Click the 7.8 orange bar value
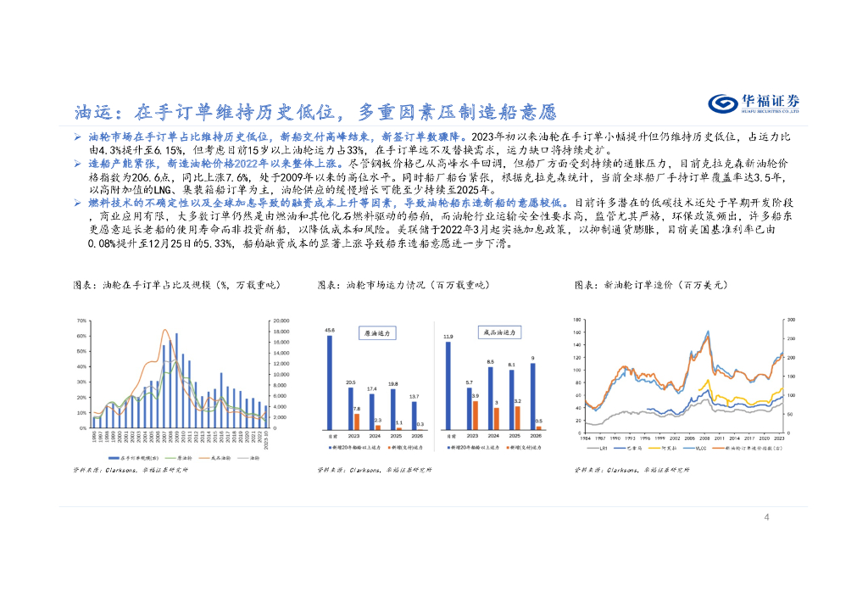The width and height of the screenshot is (868, 614). tap(357, 409)
